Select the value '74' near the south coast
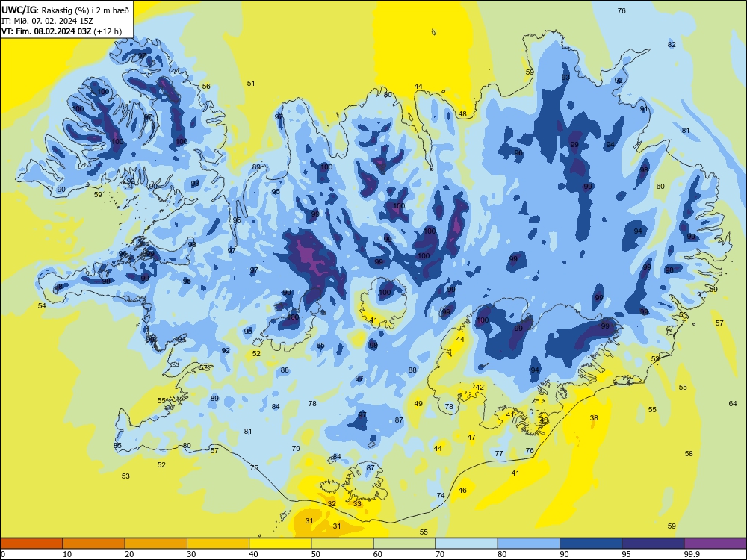 coord(441,496)
